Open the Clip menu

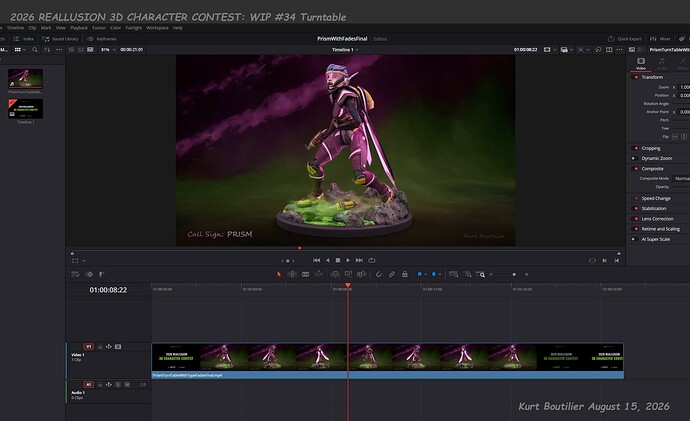(33, 28)
